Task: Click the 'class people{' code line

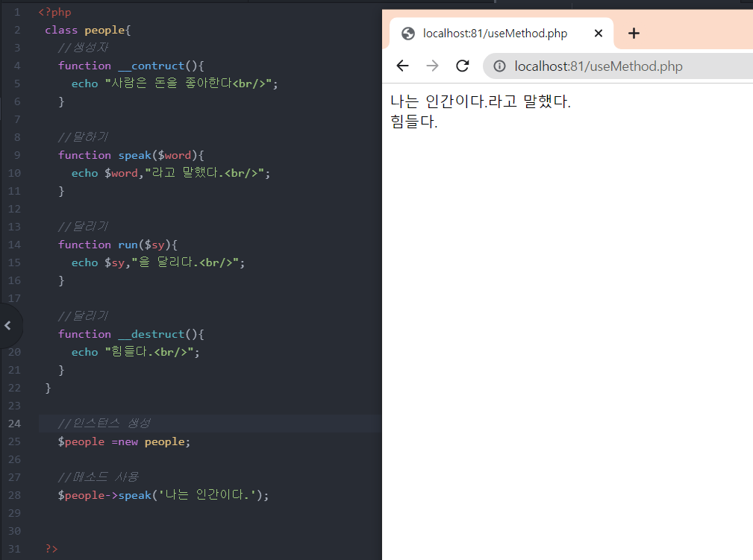Action: pyautogui.click(x=88, y=31)
